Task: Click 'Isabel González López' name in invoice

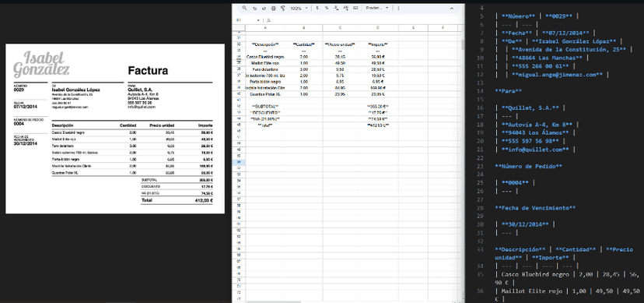Action: [x=75, y=90]
